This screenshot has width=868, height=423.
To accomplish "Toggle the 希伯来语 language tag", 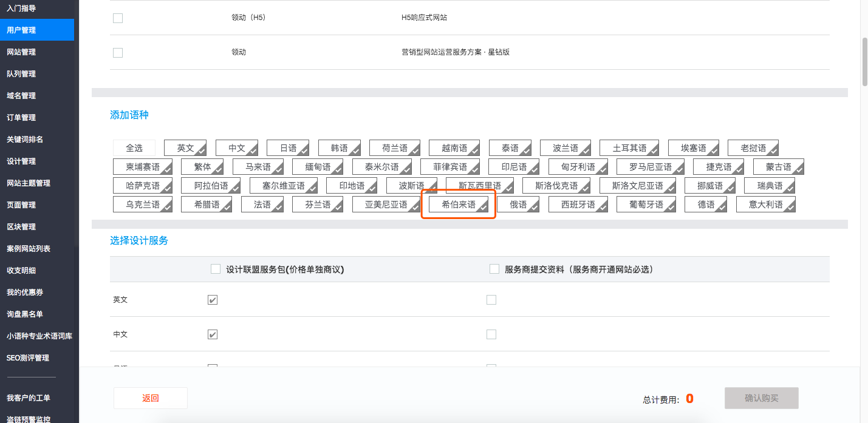I will pyautogui.click(x=459, y=205).
